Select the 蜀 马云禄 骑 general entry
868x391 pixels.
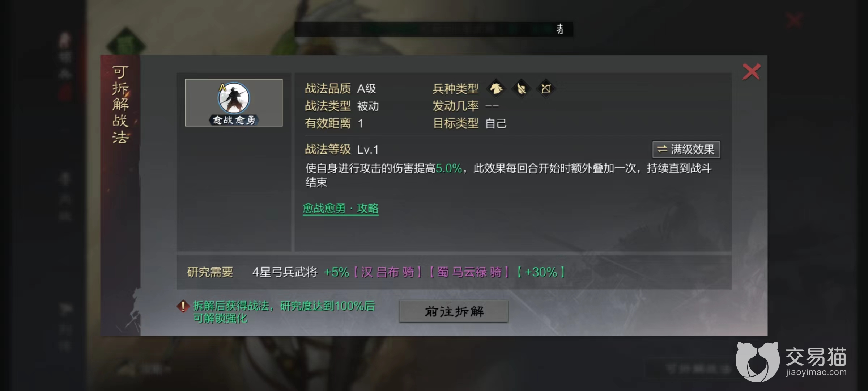point(469,272)
